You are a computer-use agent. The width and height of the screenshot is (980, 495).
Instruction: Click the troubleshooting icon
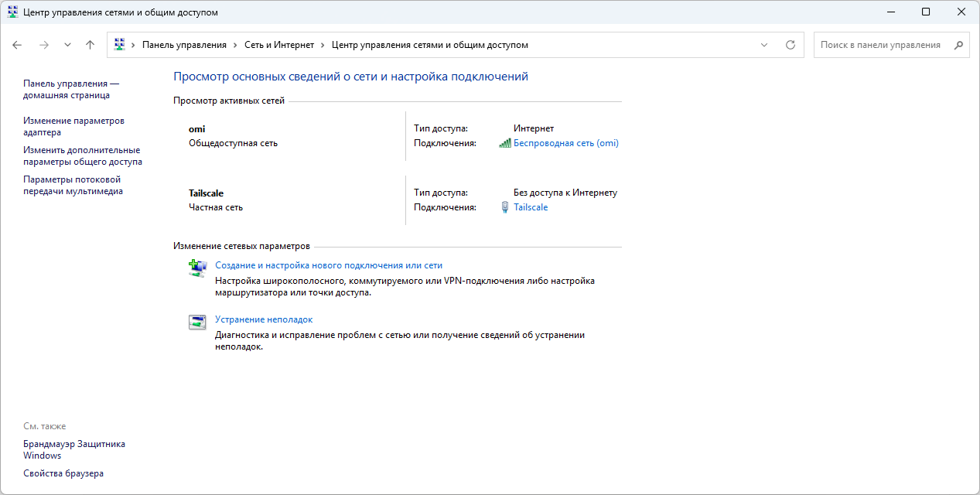coord(197,322)
